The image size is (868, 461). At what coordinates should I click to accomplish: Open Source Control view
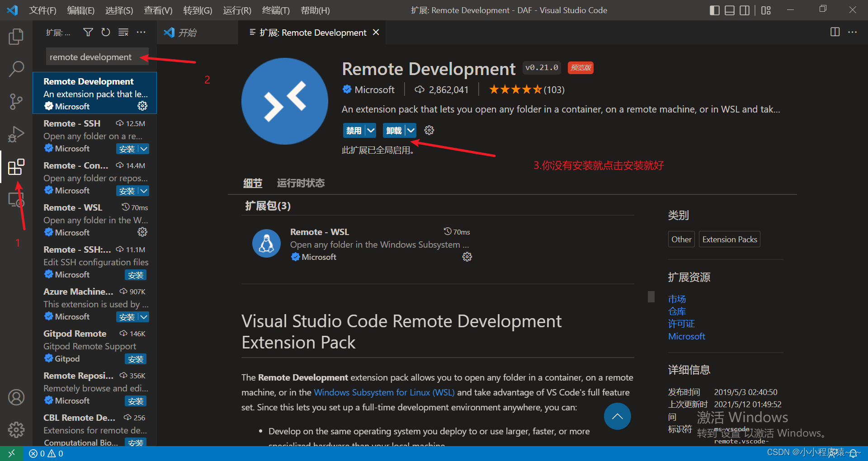point(16,102)
